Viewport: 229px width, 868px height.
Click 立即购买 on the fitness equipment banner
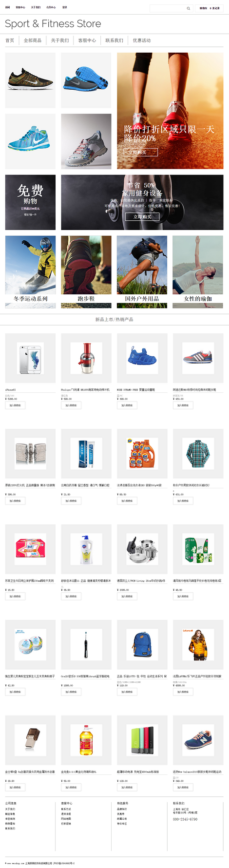142,216
